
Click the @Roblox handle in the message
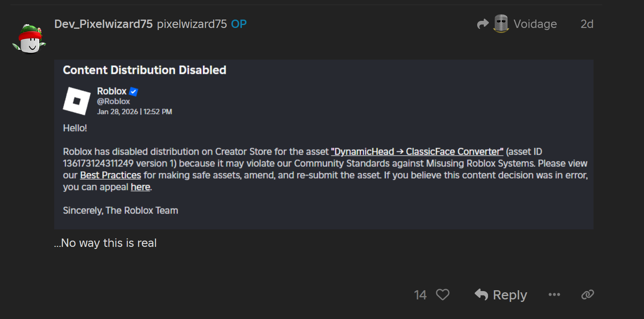113,101
